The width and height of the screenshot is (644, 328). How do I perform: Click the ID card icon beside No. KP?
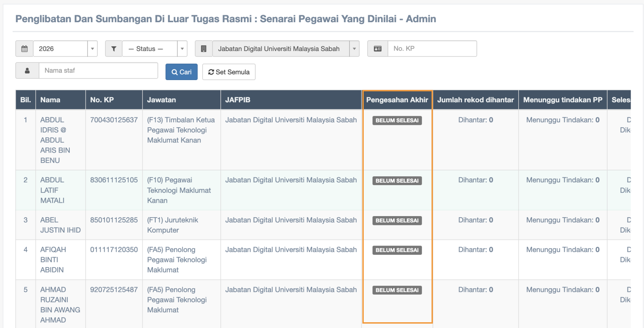click(x=378, y=49)
